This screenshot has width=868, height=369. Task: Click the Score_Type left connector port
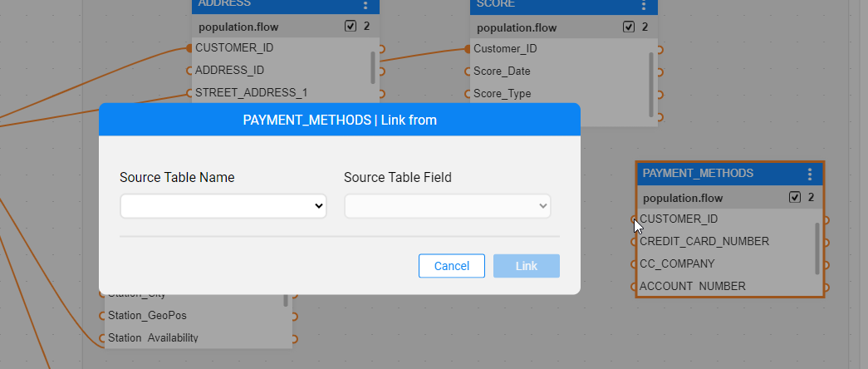pos(468,94)
